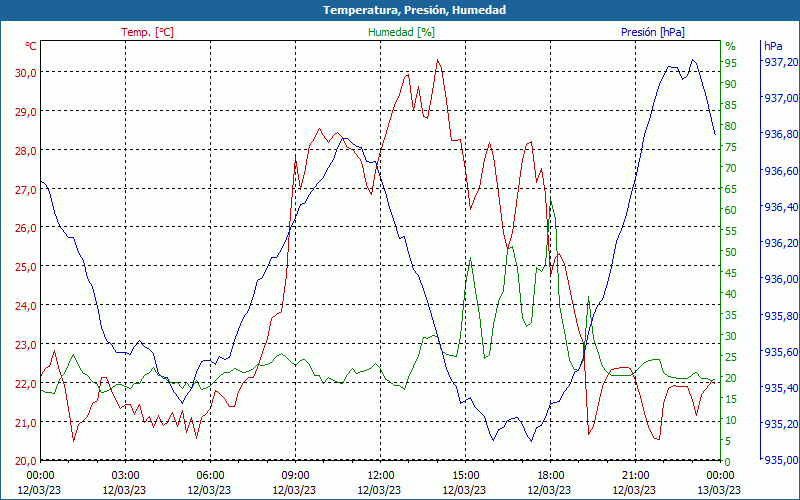Click the hPa unit label on pressure axis
800x500 pixels.
pyautogui.click(x=773, y=46)
